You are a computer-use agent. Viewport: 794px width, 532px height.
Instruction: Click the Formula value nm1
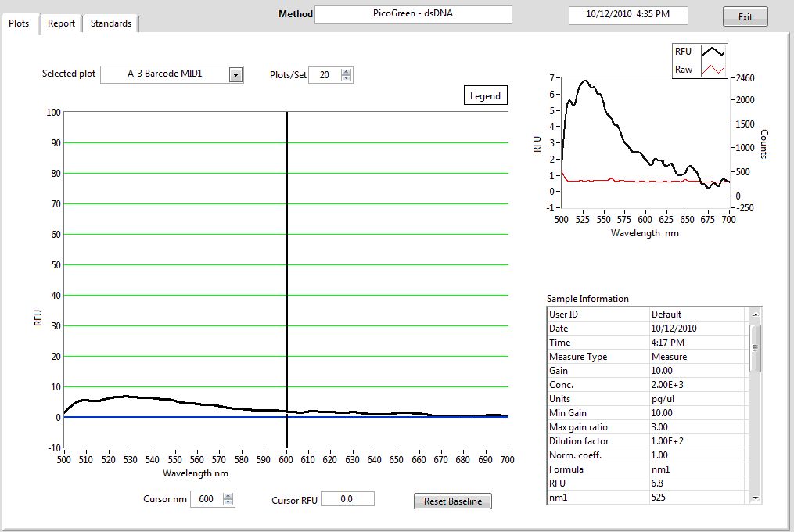(x=661, y=469)
